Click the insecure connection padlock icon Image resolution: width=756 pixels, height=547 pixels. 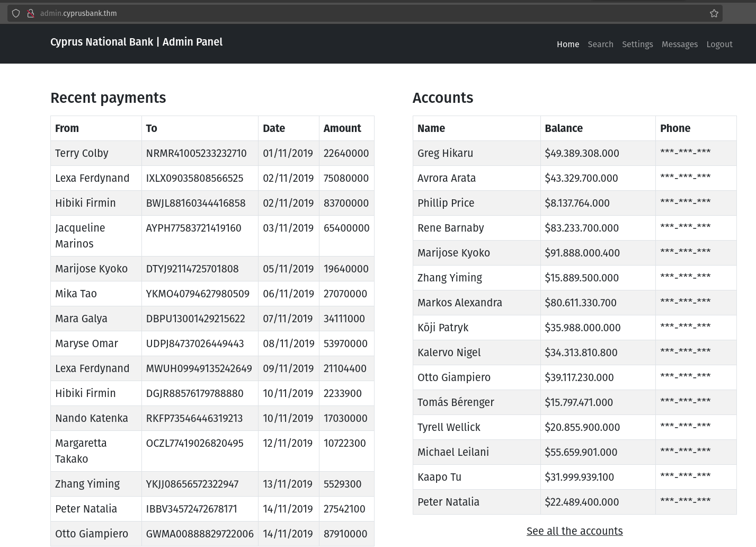point(31,13)
